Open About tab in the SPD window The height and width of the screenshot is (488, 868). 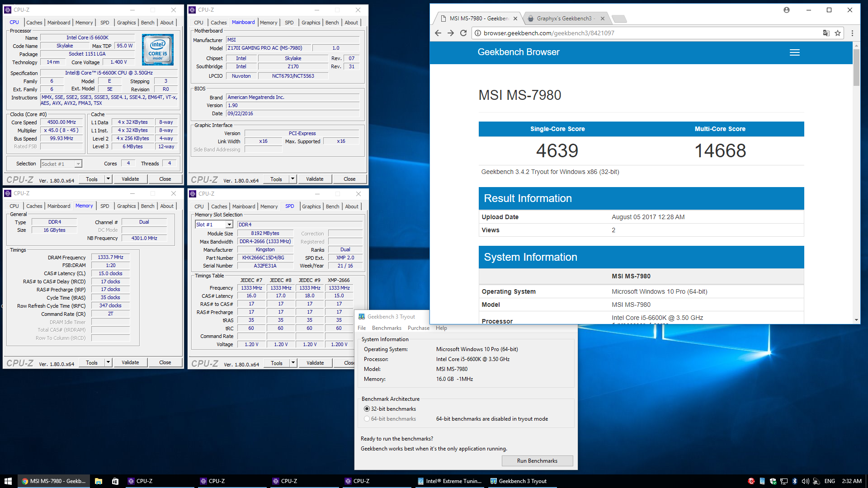(352, 206)
